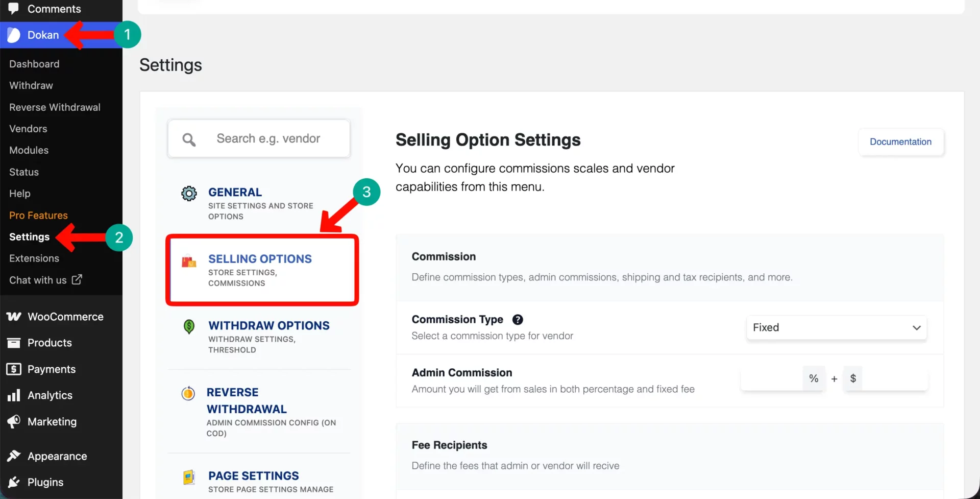This screenshot has height=499, width=980.
Task: Select Settings in Dokan submenu
Action: click(x=29, y=237)
